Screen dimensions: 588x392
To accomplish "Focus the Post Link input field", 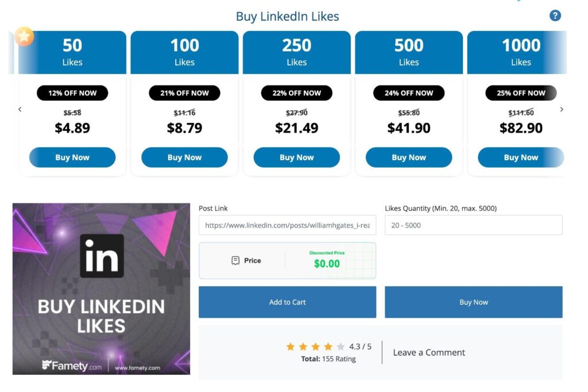I will (x=287, y=226).
